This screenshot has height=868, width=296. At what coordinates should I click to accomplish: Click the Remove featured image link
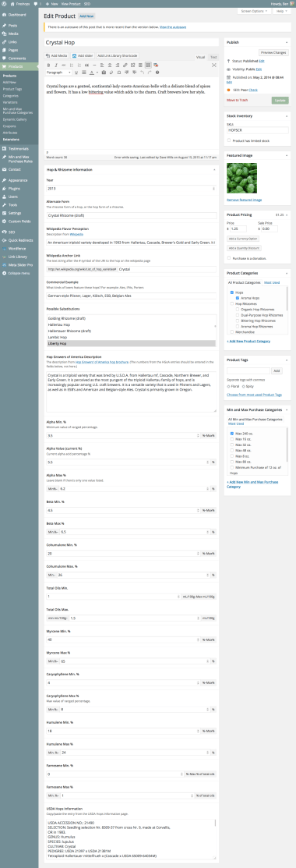click(244, 200)
